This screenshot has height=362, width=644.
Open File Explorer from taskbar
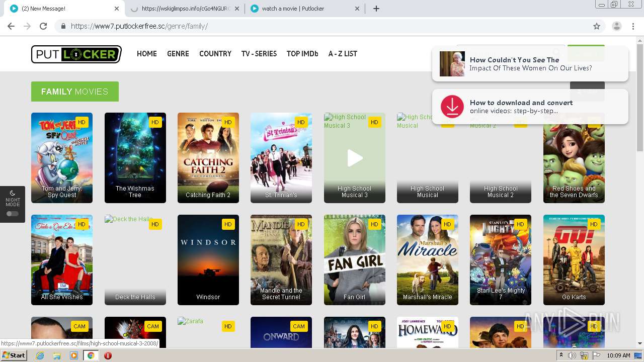click(57, 355)
